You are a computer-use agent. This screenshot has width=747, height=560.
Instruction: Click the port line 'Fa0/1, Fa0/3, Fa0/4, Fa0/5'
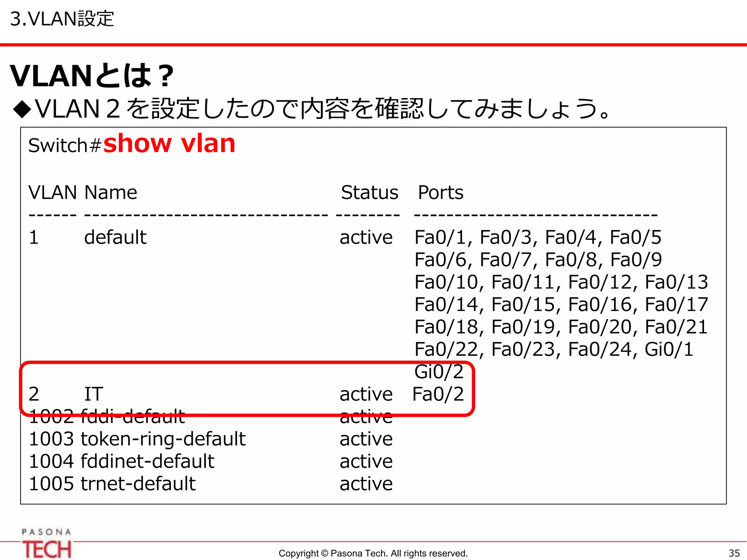(538, 237)
